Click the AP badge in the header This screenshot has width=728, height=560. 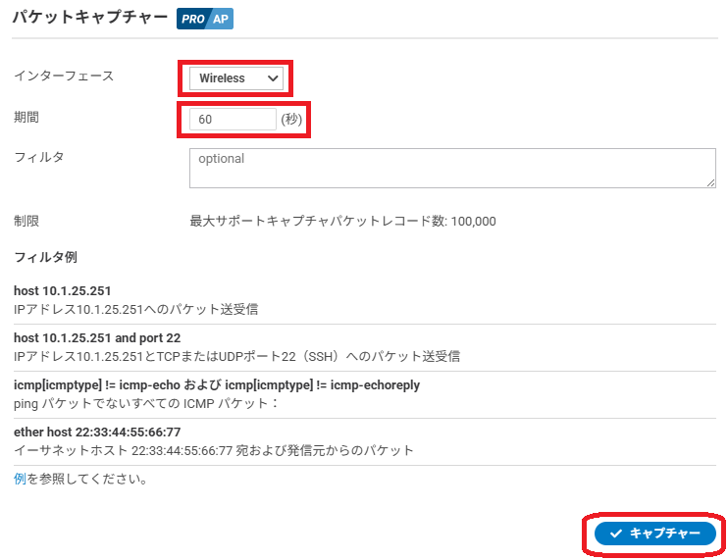(x=221, y=19)
